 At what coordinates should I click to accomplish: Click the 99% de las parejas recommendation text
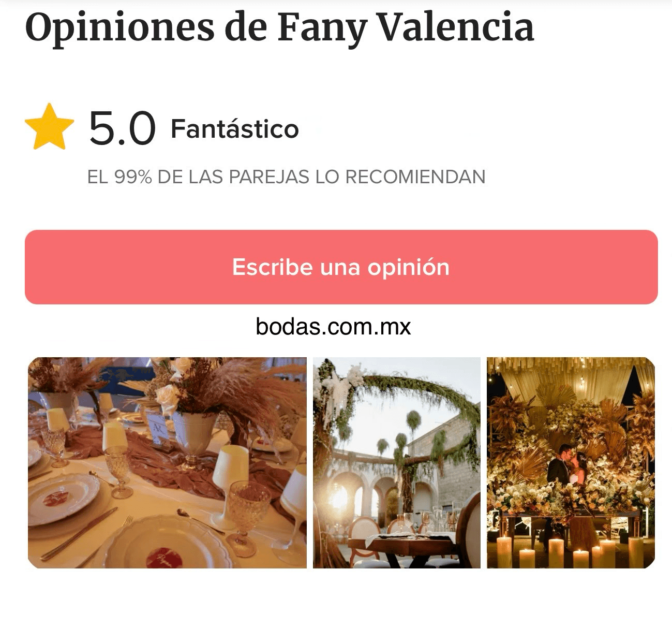pyautogui.click(x=287, y=177)
